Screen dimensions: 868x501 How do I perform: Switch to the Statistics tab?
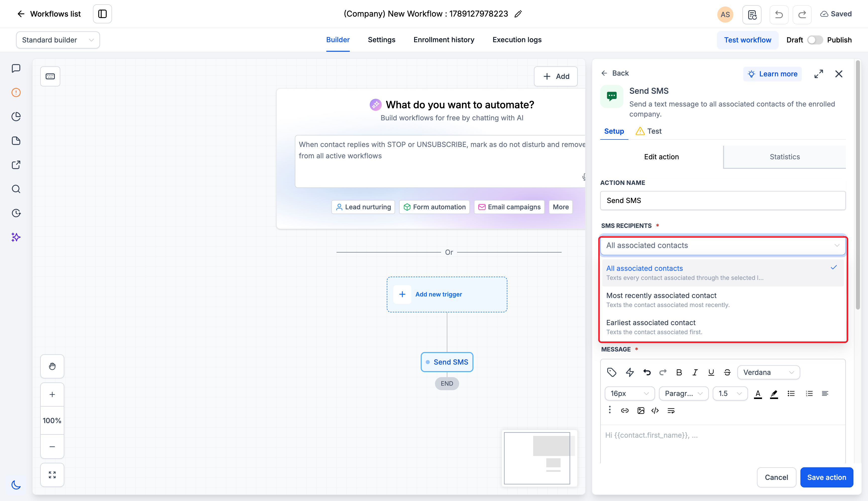tap(784, 157)
